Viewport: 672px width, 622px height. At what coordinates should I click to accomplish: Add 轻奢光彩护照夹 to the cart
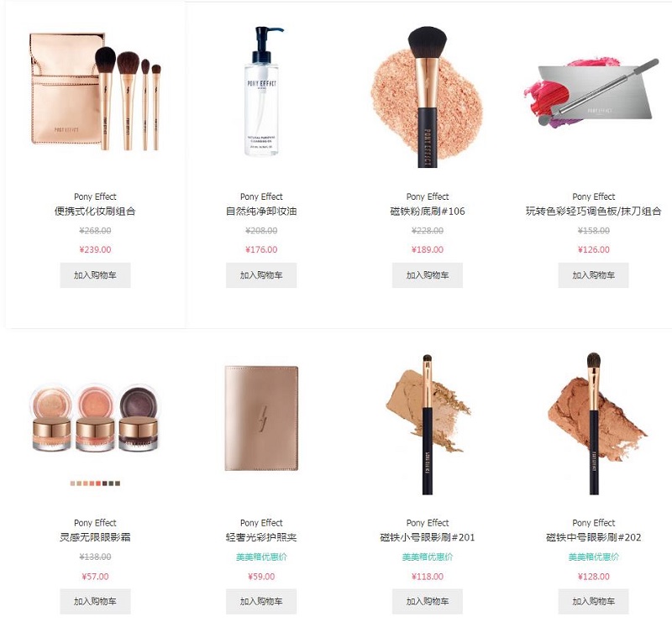coord(261,602)
